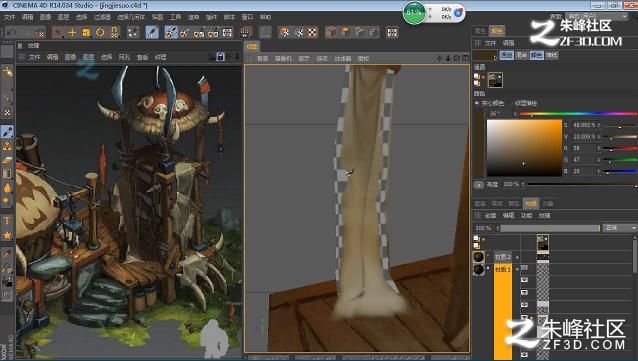This screenshot has height=361, width=638.
Task: Select the Eyedropper tool in the left palette
Action: pos(7,255)
